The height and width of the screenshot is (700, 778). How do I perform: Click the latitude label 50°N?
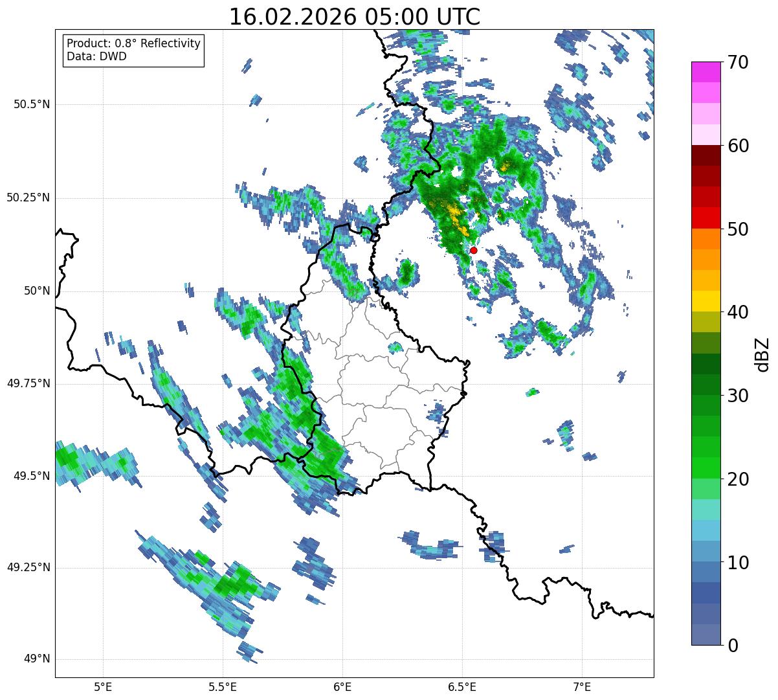pyautogui.click(x=36, y=291)
